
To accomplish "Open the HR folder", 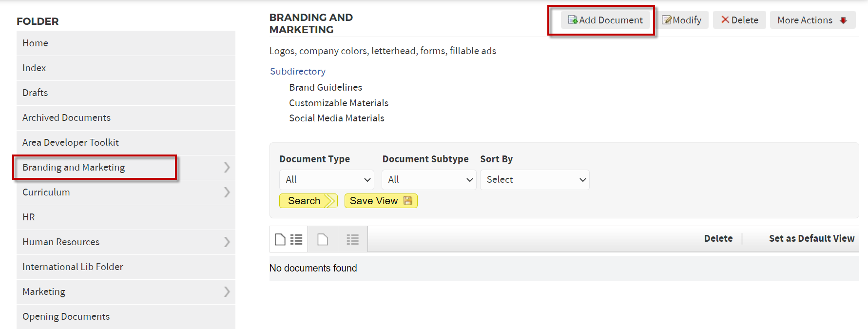I will tap(126, 217).
